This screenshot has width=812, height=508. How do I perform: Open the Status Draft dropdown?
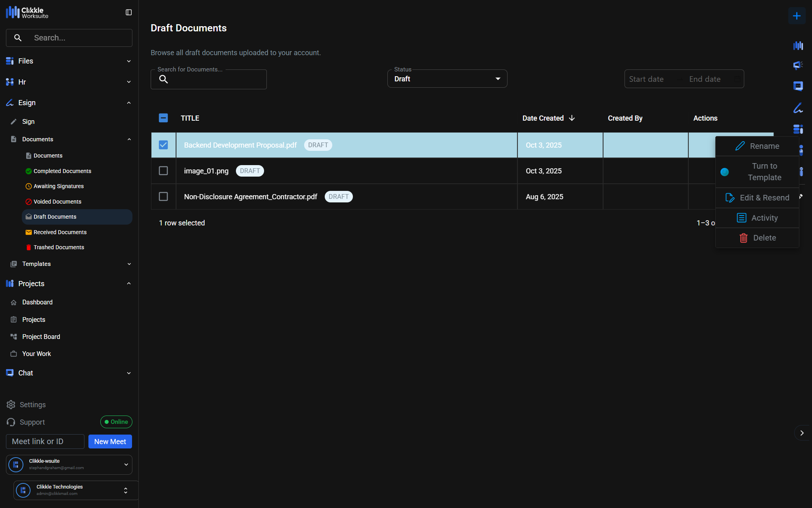tap(447, 79)
